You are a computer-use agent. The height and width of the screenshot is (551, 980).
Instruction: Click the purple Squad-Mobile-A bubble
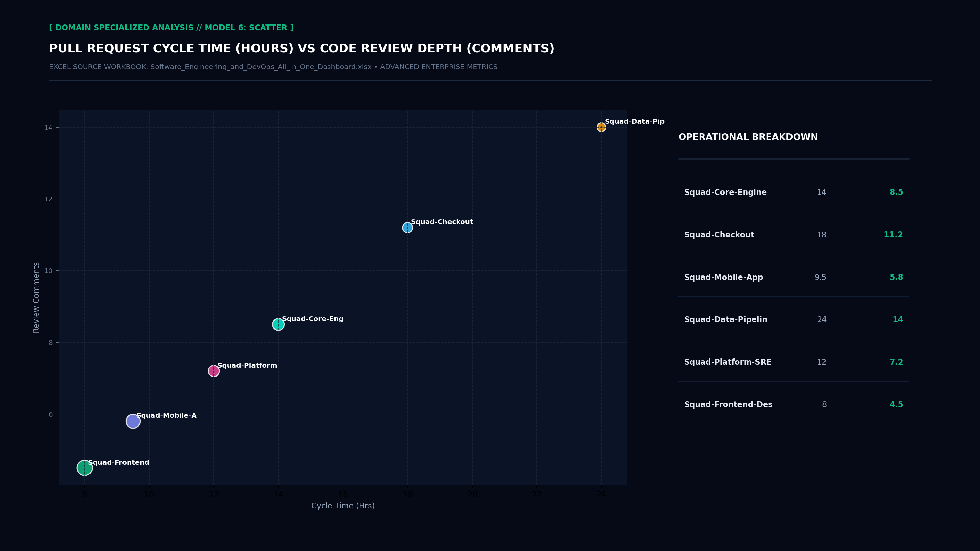(133, 421)
